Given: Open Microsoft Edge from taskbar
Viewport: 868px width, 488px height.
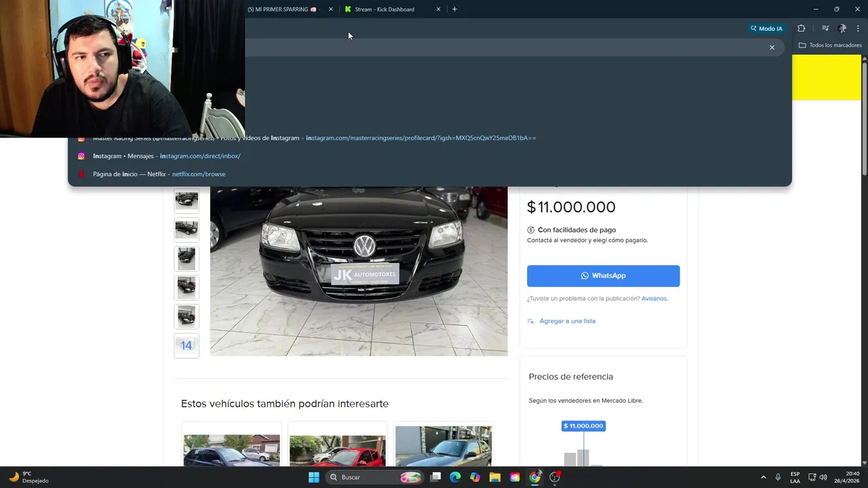Looking at the screenshot, I should click(455, 477).
